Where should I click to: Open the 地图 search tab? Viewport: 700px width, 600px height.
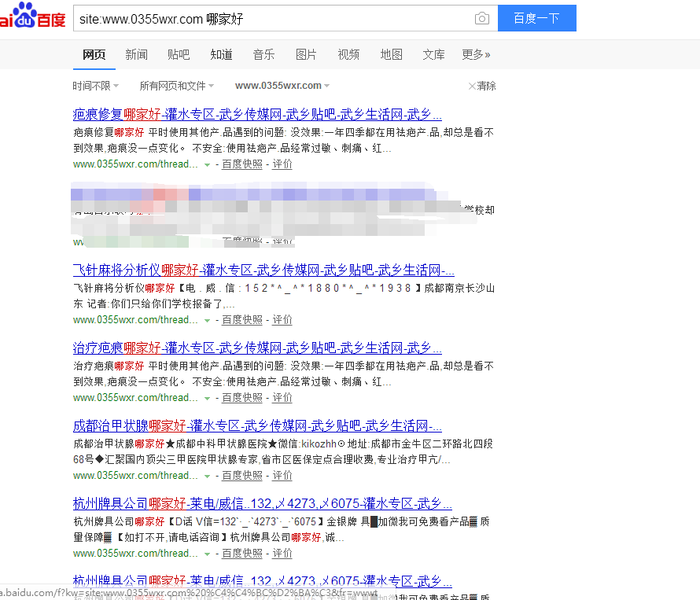click(x=391, y=54)
